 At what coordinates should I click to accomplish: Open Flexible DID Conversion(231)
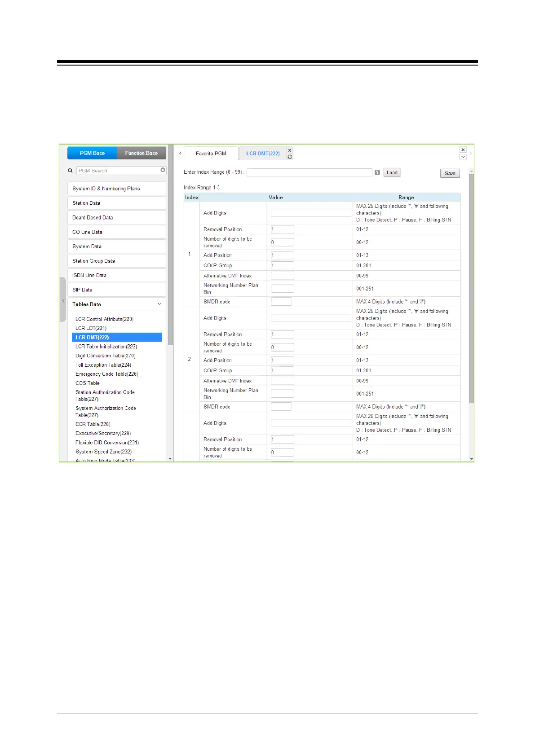click(x=107, y=443)
